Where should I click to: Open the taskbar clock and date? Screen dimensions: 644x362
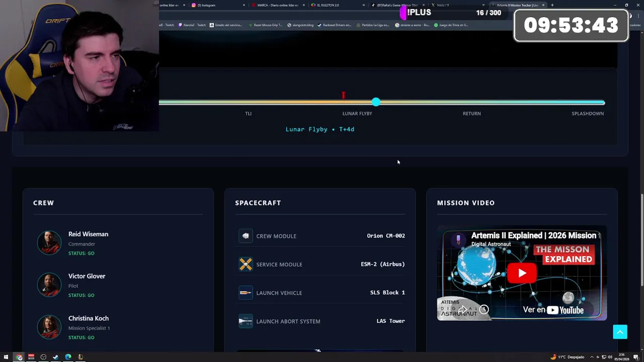(x=621, y=357)
